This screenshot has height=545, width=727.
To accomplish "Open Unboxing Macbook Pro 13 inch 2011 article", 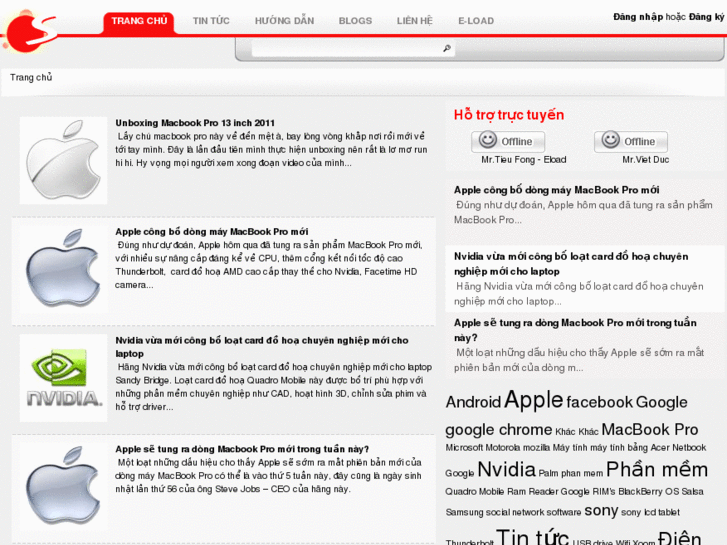I will (195, 123).
